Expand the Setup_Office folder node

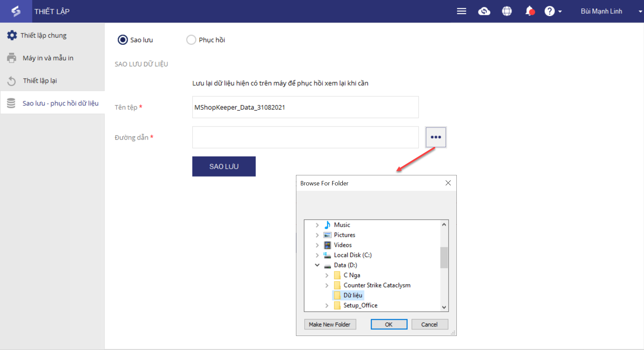point(327,305)
